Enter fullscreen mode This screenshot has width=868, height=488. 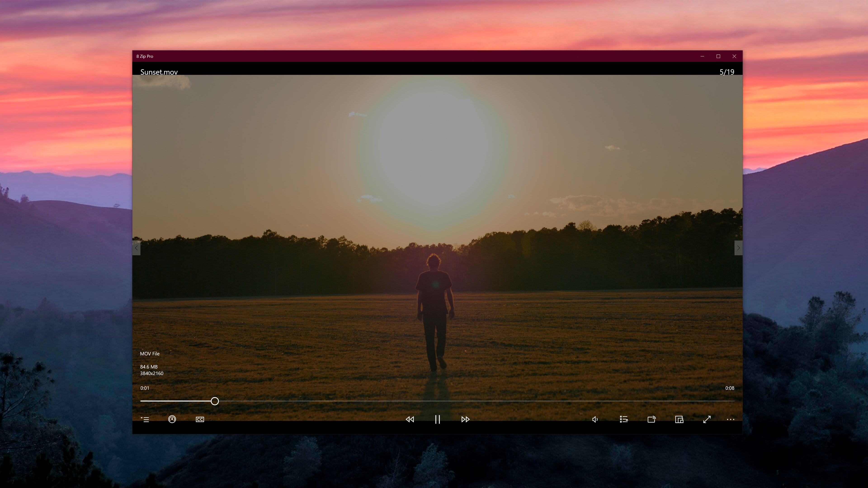707,419
